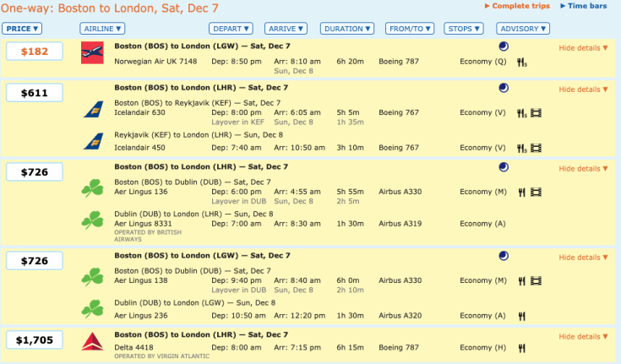This screenshot has height=364, width=621.
Task: Select the $182 price button
Action: pos(35,51)
